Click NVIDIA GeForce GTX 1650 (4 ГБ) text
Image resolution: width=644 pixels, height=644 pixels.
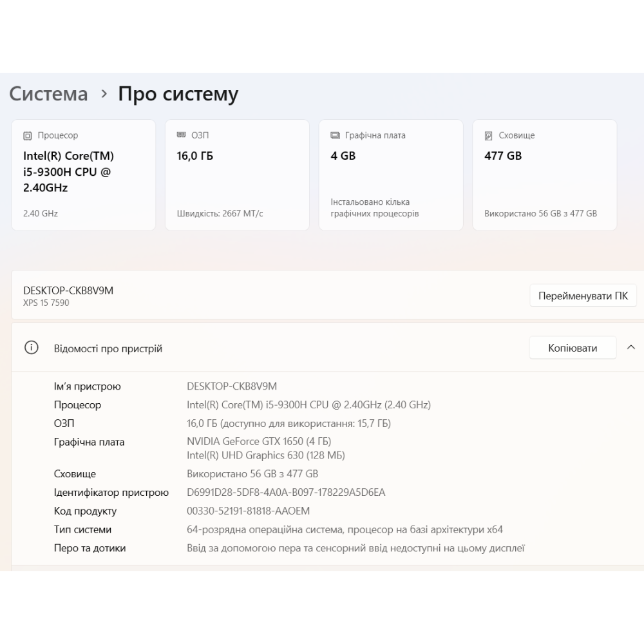click(x=259, y=441)
